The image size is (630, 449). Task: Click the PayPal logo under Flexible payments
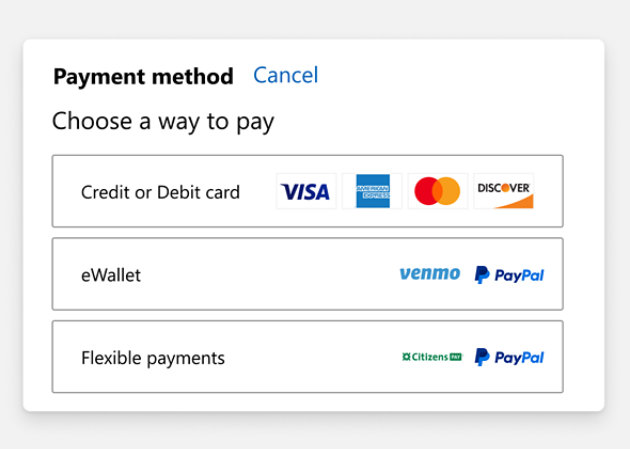(509, 357)
